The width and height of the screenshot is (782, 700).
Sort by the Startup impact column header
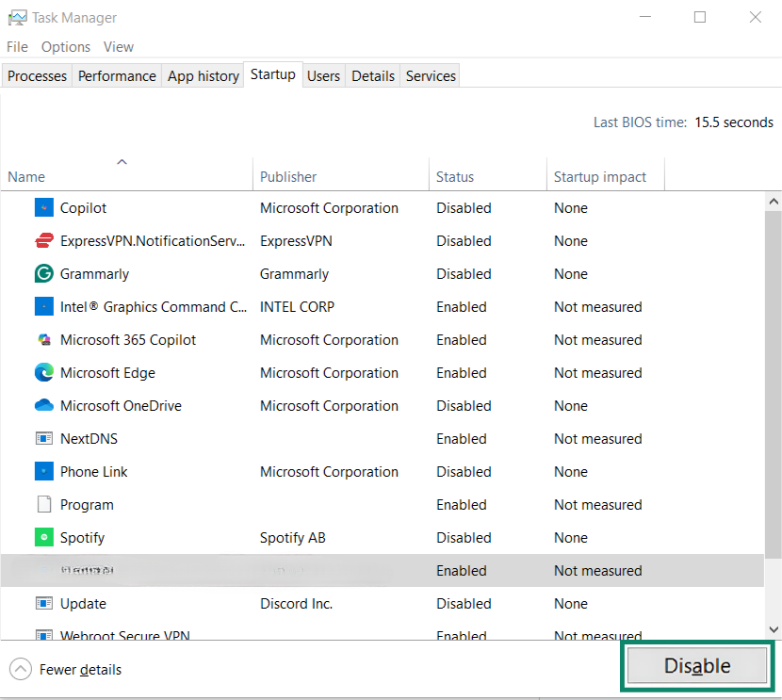[x=606, y=174]
